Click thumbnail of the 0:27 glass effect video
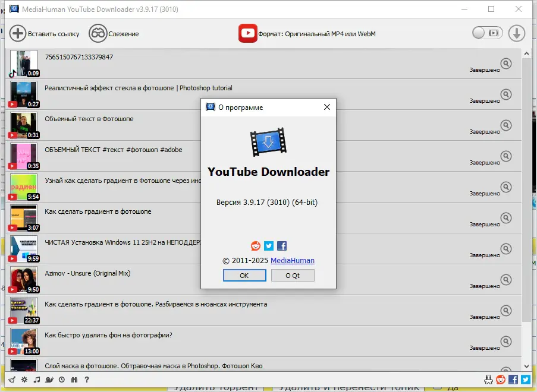537x392 pixels. [24, 94]
